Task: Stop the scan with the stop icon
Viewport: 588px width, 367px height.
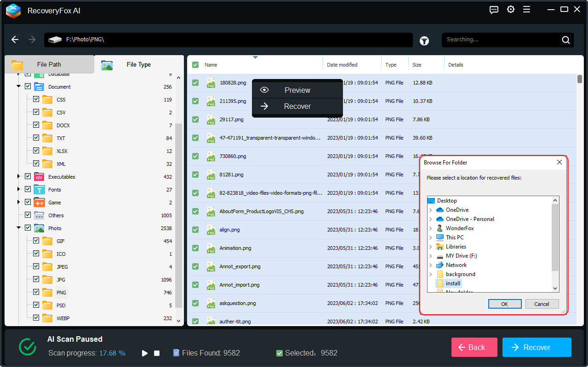Action: pos(157,353)
